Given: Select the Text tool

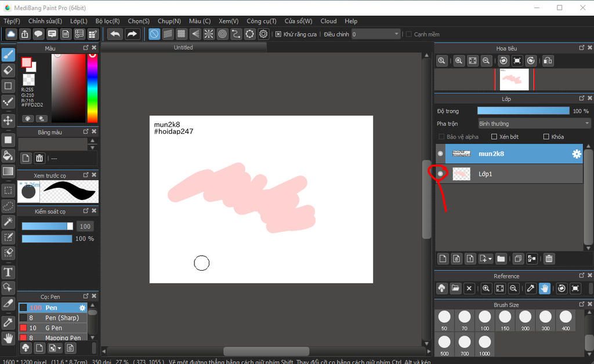Looking at the screenshot, I should tap(8, 272).
